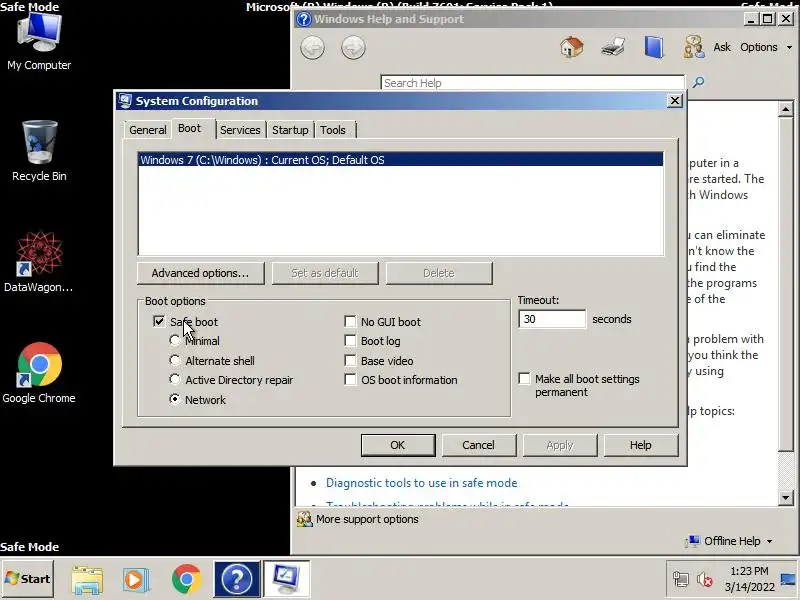Click the Ask people icon in Help
The image size is (800, 600).
coord(694,47)
